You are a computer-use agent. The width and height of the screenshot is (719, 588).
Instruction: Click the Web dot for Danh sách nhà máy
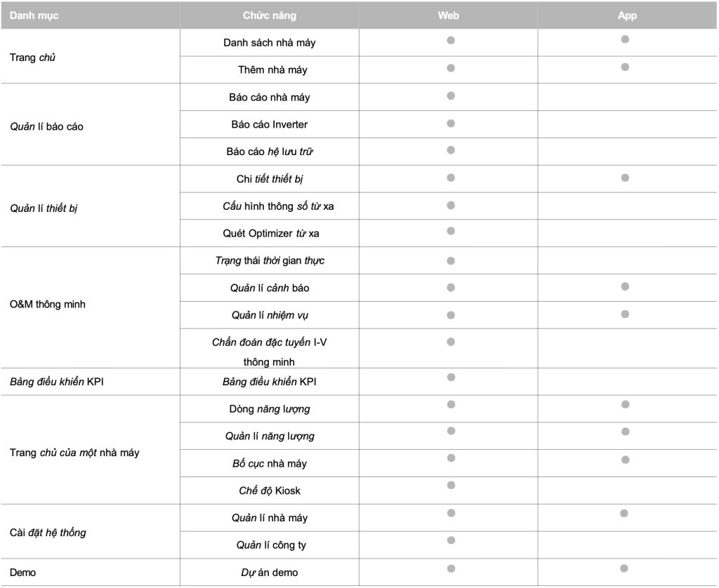[x=451, y=40]
